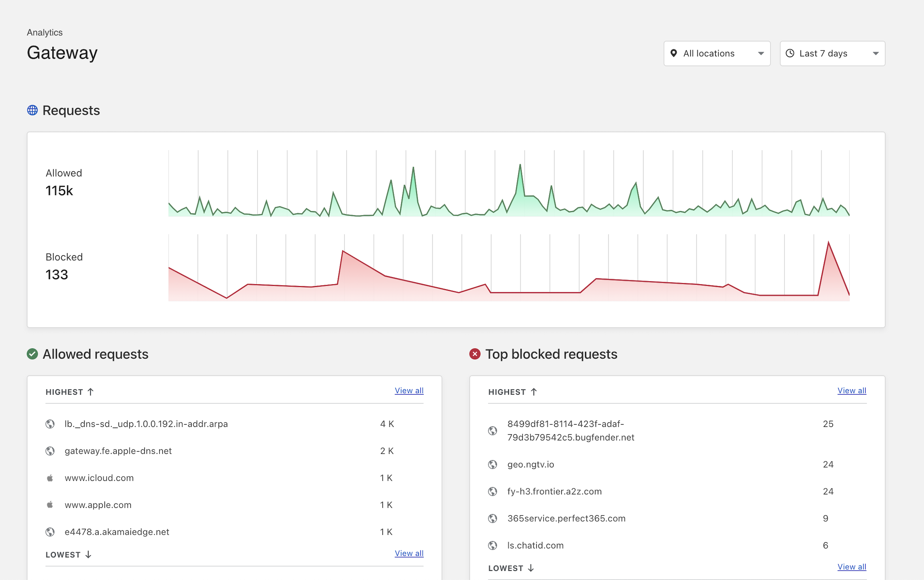
Task: Click the Analytics breadcrumb label
Action: tap(44, 32)
